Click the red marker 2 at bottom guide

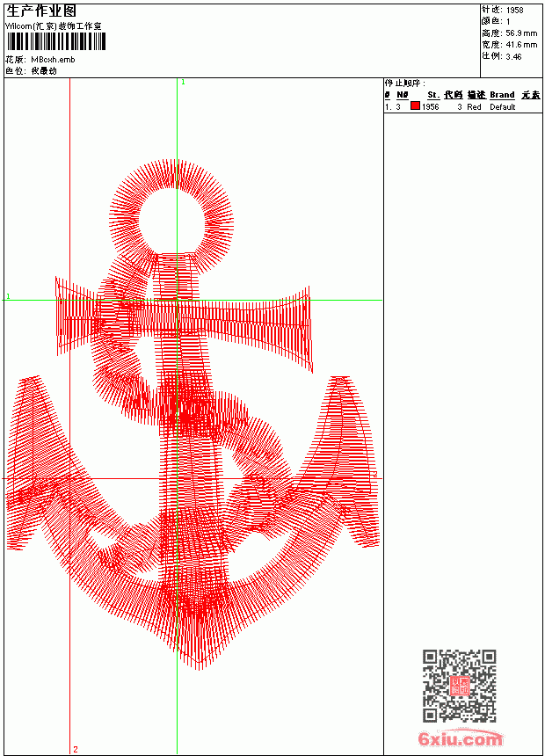(76, 749)
